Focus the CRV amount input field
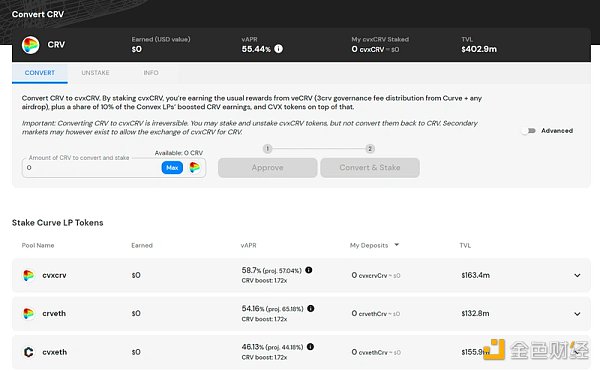 click(x=92, y=168)
